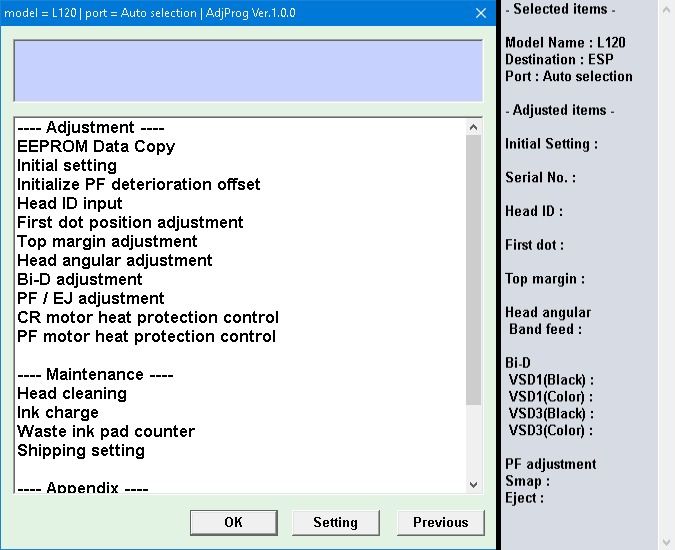Click the Top margin : label
The width and height of the screenshot is (675, 550).
click(x=545, y=279)
